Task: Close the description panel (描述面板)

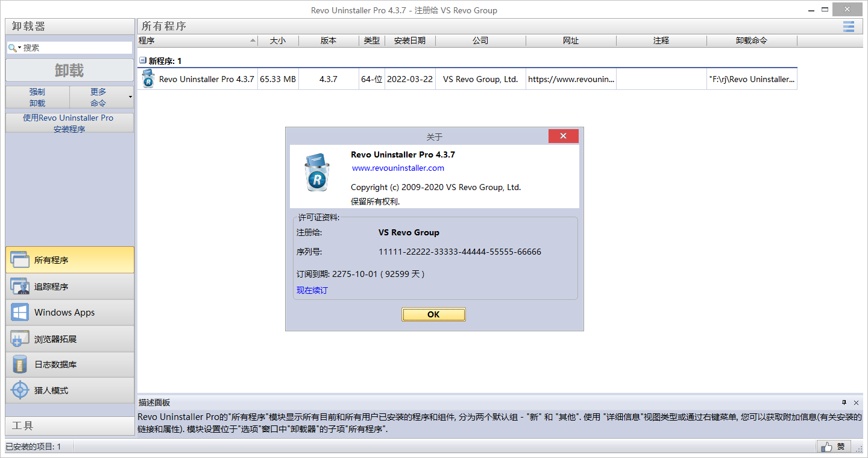Action: point(856,402)
